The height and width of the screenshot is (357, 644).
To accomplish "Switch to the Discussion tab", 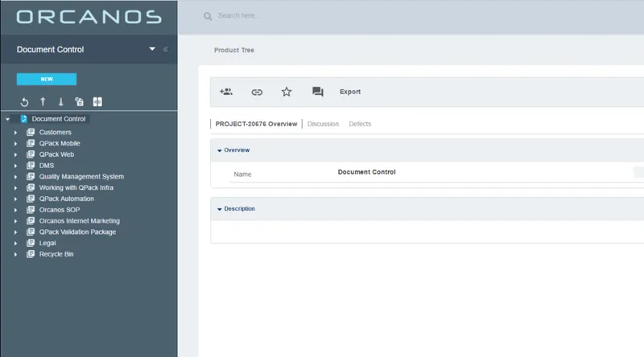I will 323,124.
